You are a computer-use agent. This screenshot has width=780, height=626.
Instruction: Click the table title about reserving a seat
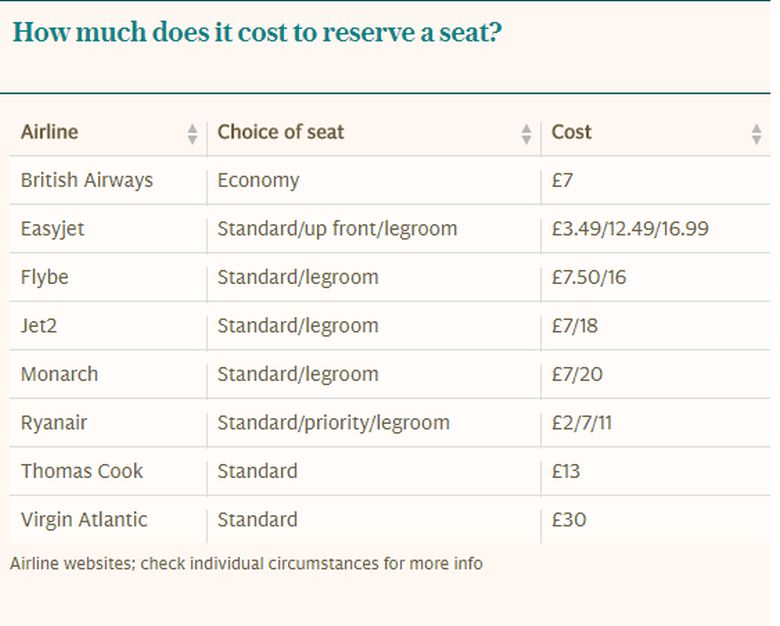[257, 33]
